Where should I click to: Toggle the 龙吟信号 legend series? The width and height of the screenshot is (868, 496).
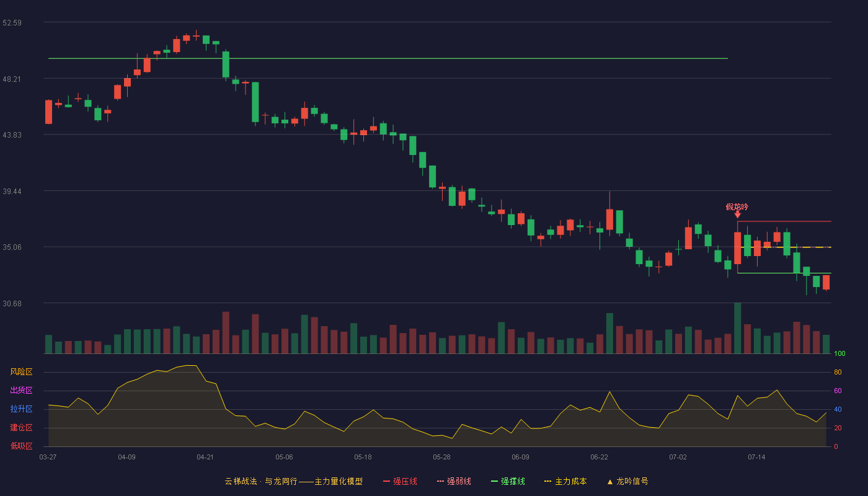[627, 481]
